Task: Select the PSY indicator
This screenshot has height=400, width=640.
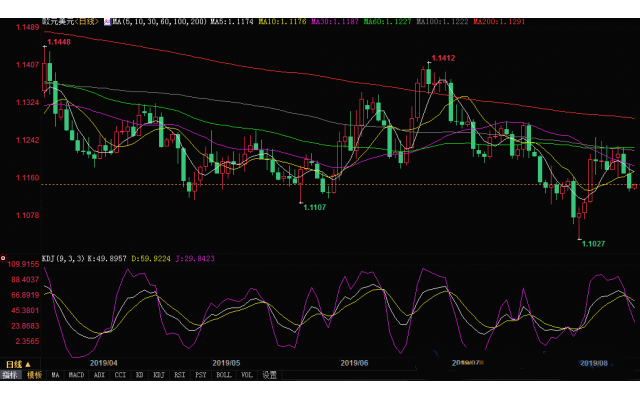Action: [x=200, y=375]
